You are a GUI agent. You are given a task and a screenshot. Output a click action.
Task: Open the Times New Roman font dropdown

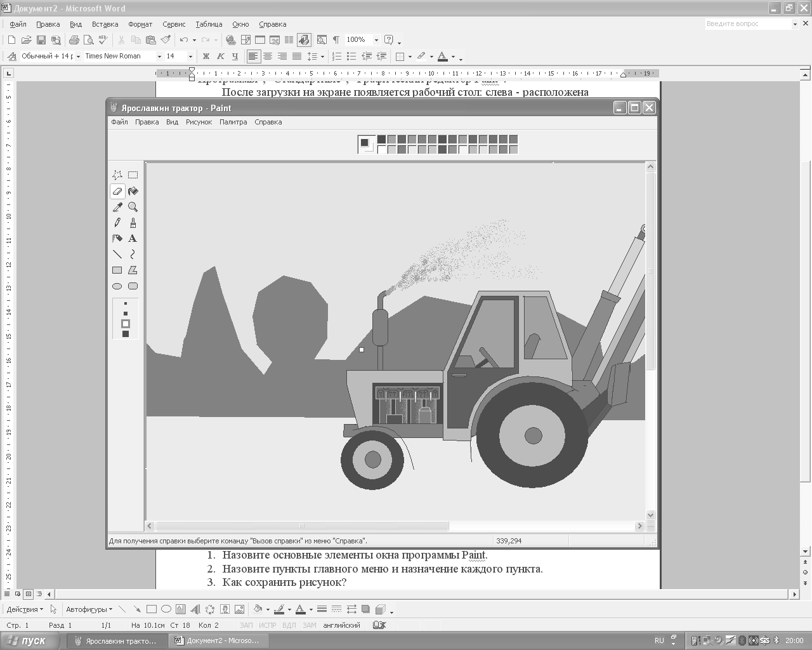pos(159,56)
